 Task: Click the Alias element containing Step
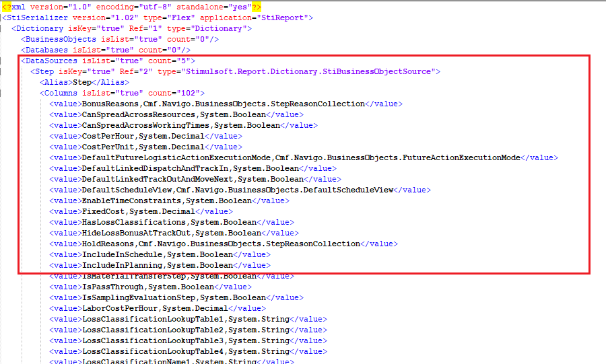(84, 83)
